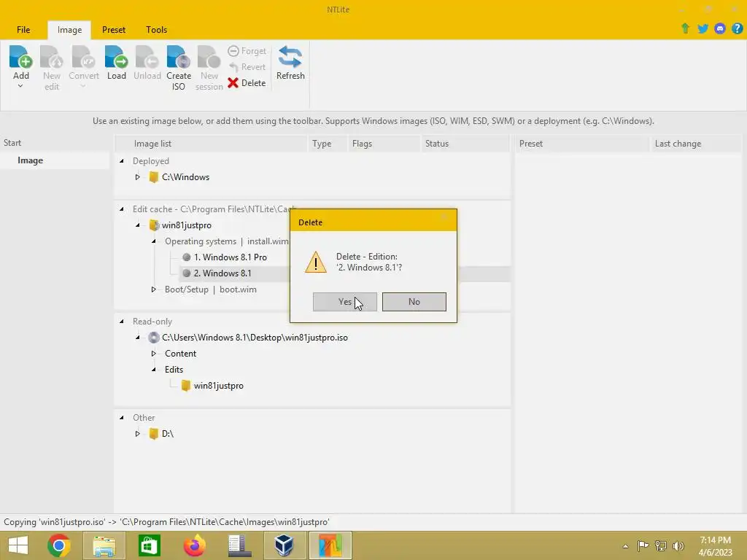Collapse the Edits node

[154, 370]
